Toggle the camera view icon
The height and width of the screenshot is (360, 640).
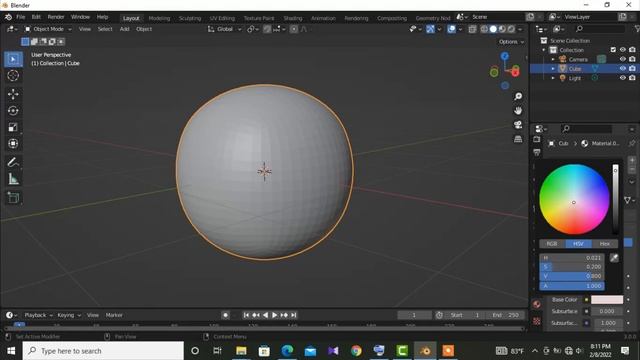click(518, 125)
